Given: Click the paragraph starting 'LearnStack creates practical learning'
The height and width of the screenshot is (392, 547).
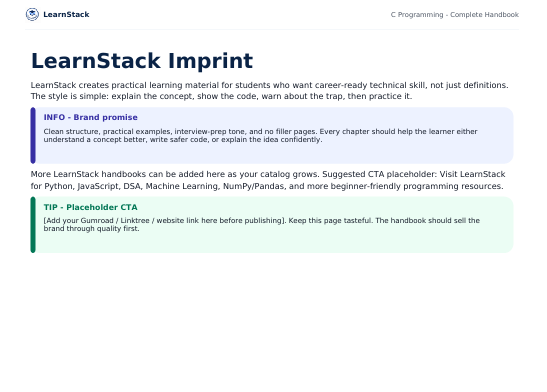Looking at the screenshot, I should [x=269, y=91].
